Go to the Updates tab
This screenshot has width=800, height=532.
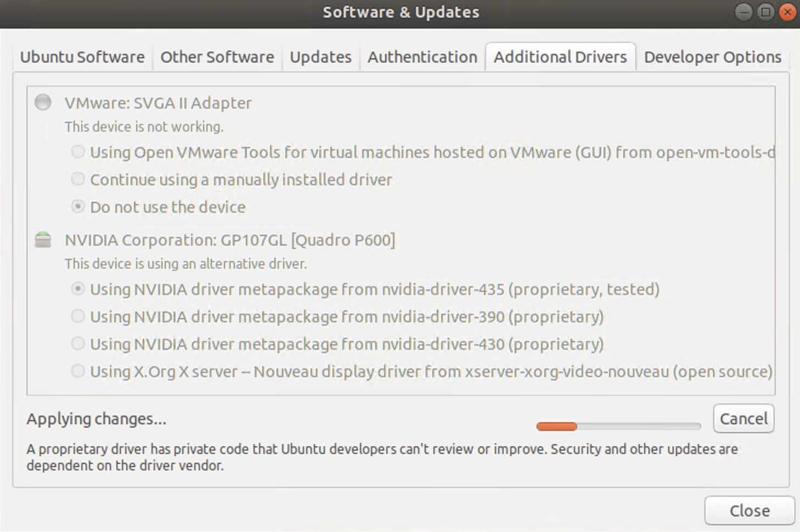coord(320,57)
